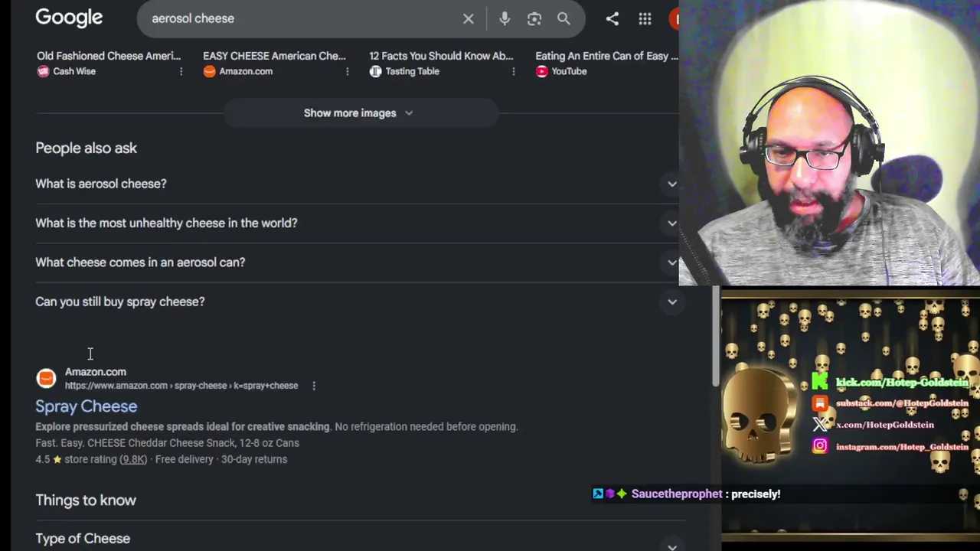Open more options for Cash Wise result
This screenshot has width=980, height=551.
(x=181, y=71)
